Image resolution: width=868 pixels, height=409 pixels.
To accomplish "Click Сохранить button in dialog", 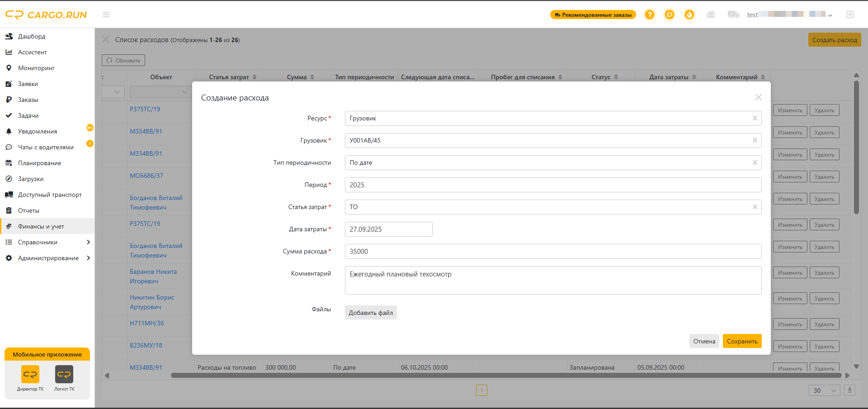I will 742,341.
